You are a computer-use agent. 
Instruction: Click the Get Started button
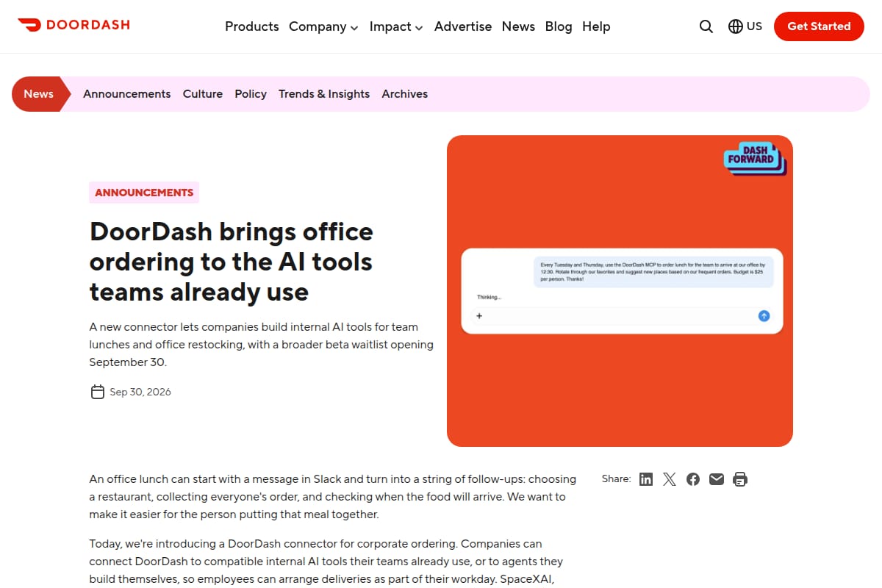819,26
